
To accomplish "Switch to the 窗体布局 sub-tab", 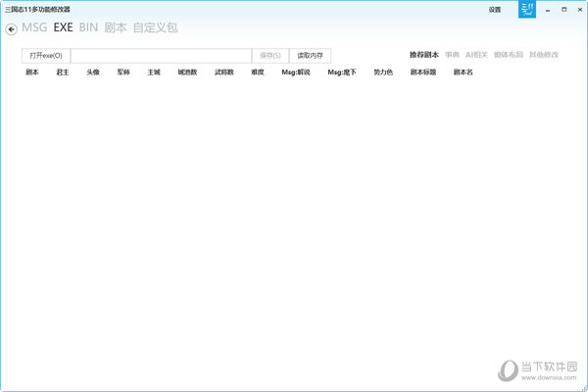I will point(508,55).
